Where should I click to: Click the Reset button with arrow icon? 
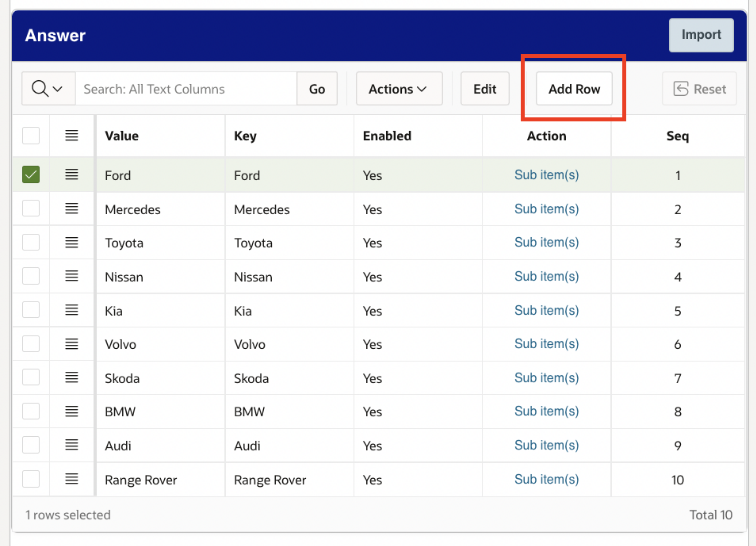pos(699,89)
